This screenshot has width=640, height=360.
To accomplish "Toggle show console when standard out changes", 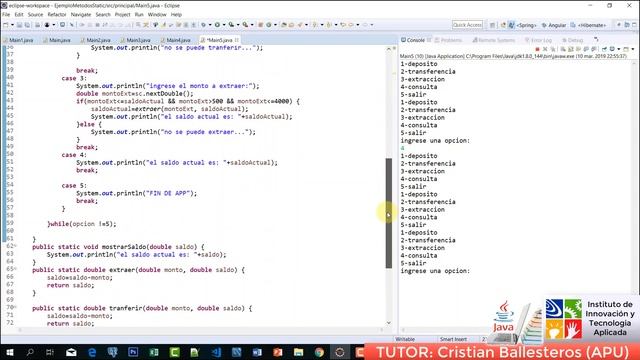I will 586,49.
